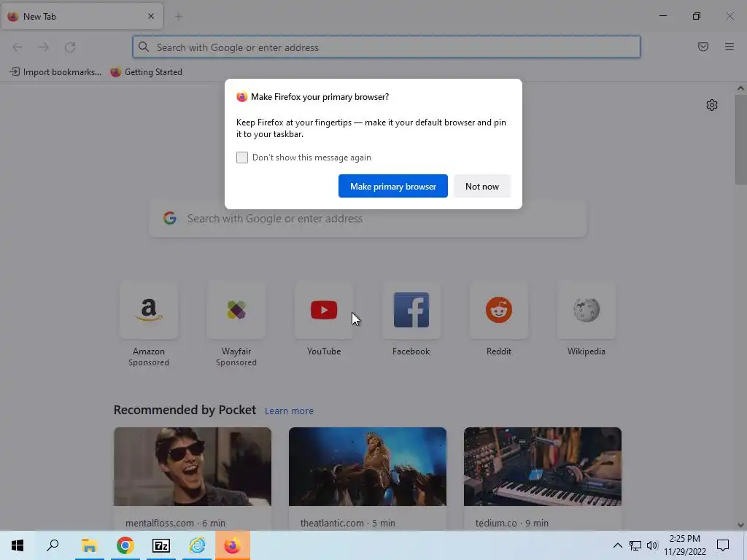Click Import bookmarks in toolbar
747x560 pixels.
click(55, 72)
